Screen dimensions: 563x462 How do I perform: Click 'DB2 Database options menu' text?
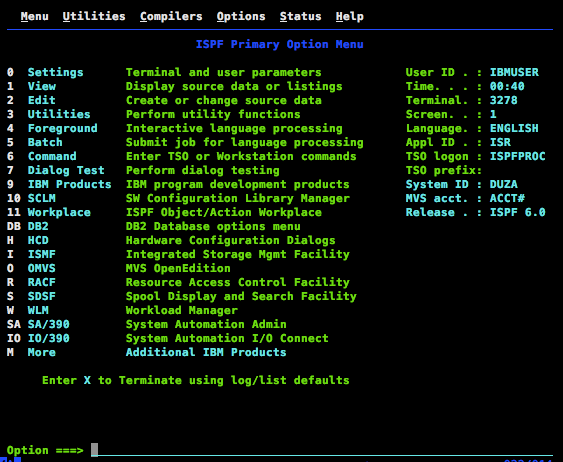pos(213,226)
